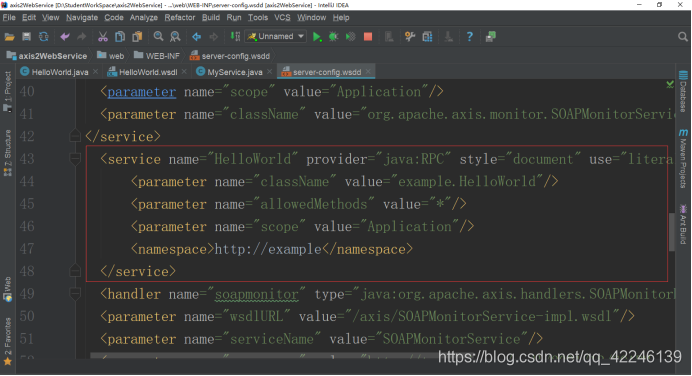Toggle the Favorites tool window
This screenshot has height=376, width=692.
[8, 342]
